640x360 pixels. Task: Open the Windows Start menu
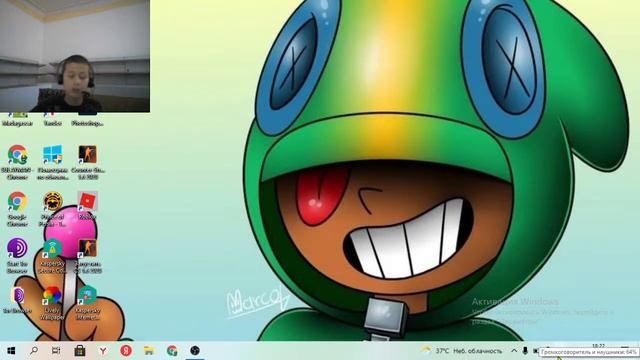11,351
